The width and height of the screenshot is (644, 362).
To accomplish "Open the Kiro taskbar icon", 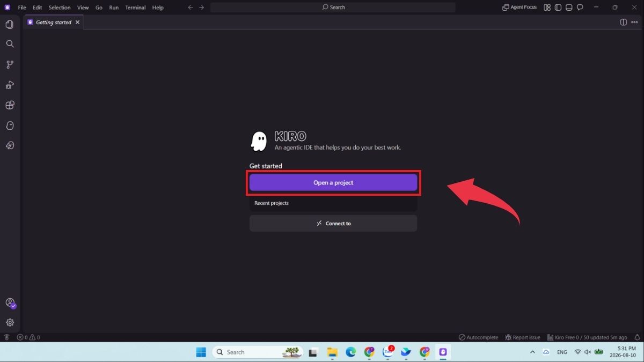I will tap(443, 352).
